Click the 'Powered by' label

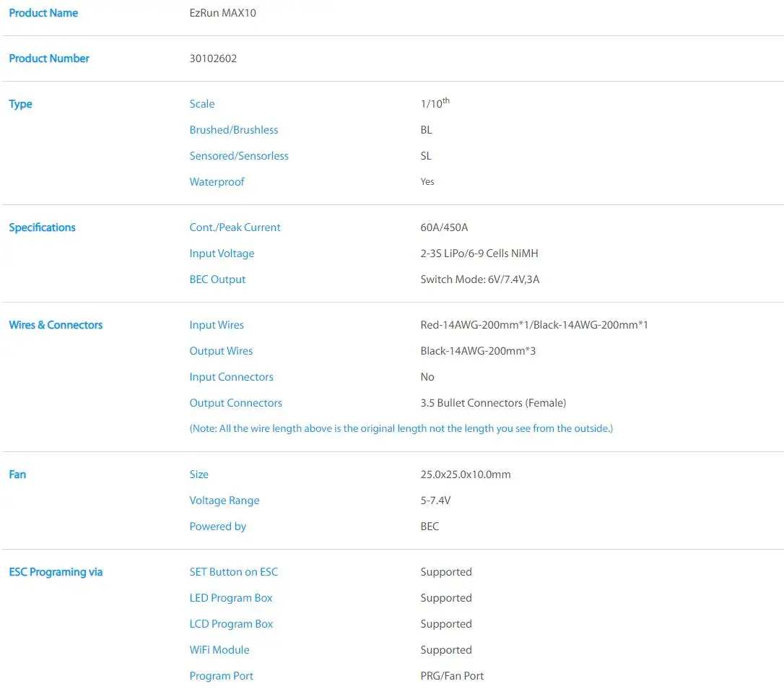tap(217, 527)
